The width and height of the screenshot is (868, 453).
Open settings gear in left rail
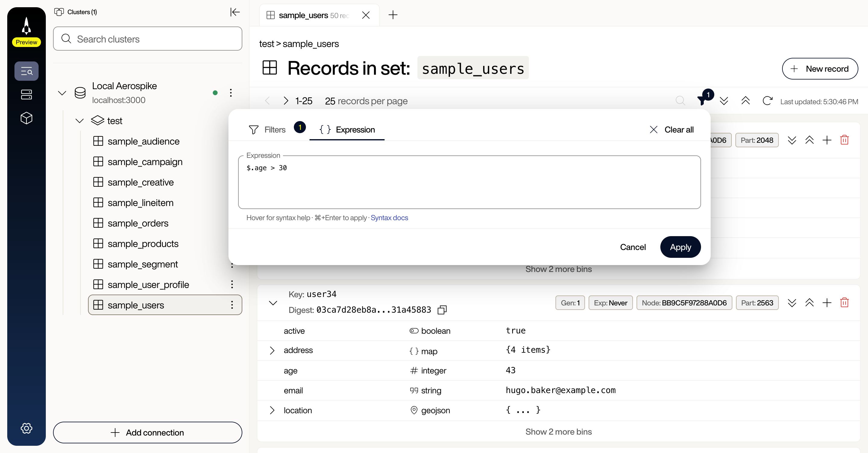click(26, 428)
